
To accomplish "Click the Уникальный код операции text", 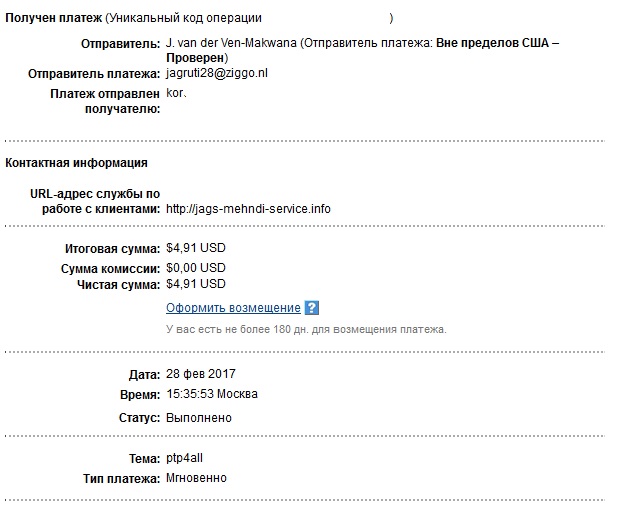I will 184,18.
